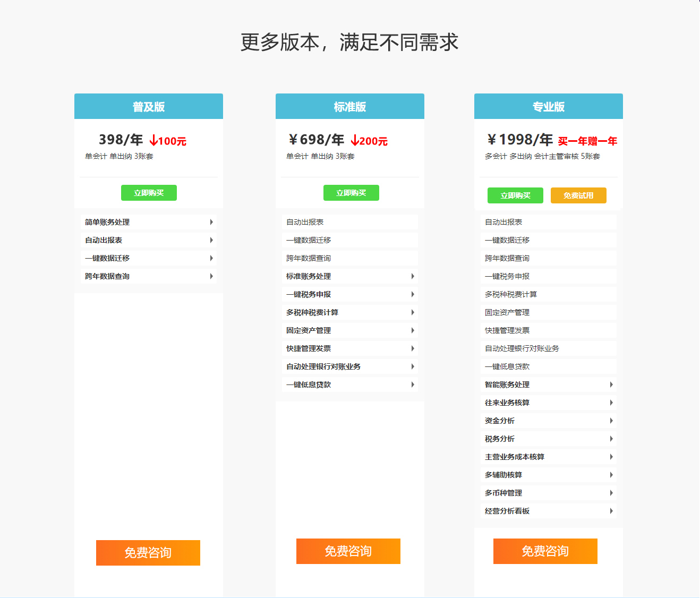Click the 更多版本,满足不同需求 heading
The width and height of the screenshot is (700, 598).
[x=349, y=42]
